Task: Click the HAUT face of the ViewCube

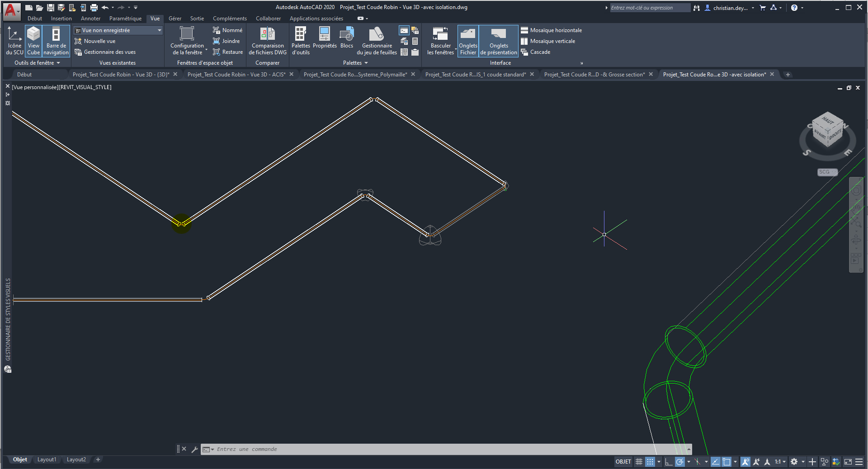Action: coord(828,120)
